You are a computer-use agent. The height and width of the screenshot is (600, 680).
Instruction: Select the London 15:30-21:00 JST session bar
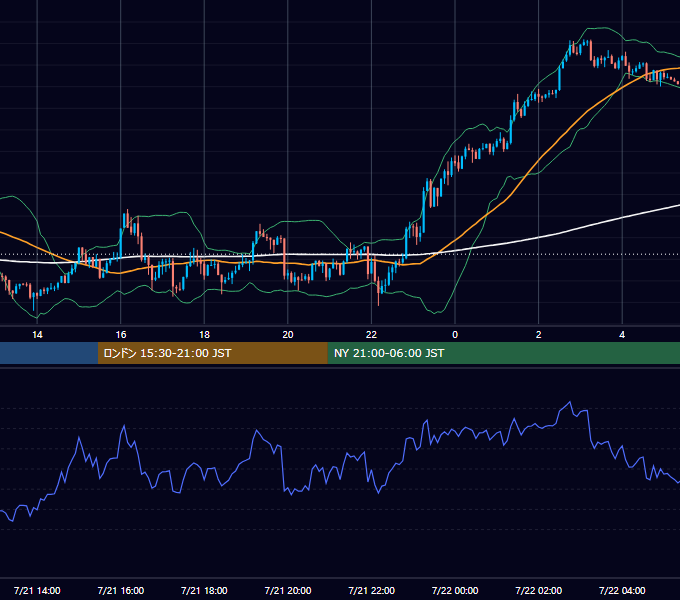[212, 353]
